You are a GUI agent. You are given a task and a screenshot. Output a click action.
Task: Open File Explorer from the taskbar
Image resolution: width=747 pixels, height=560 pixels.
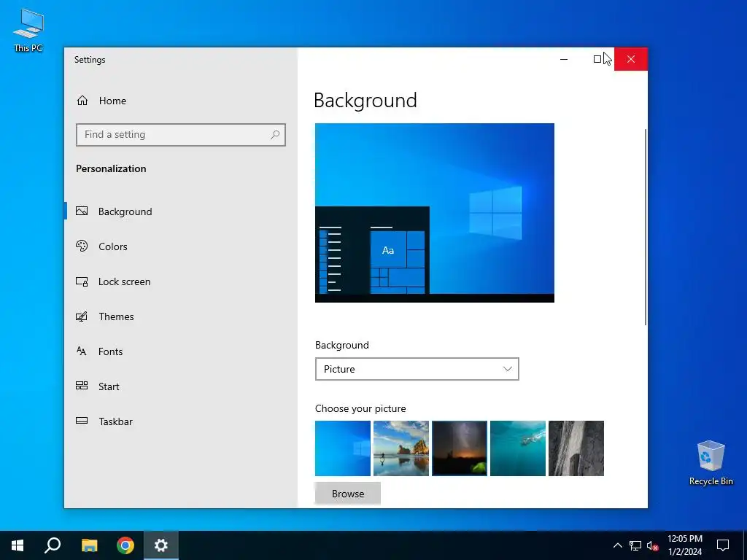[89, 545]
